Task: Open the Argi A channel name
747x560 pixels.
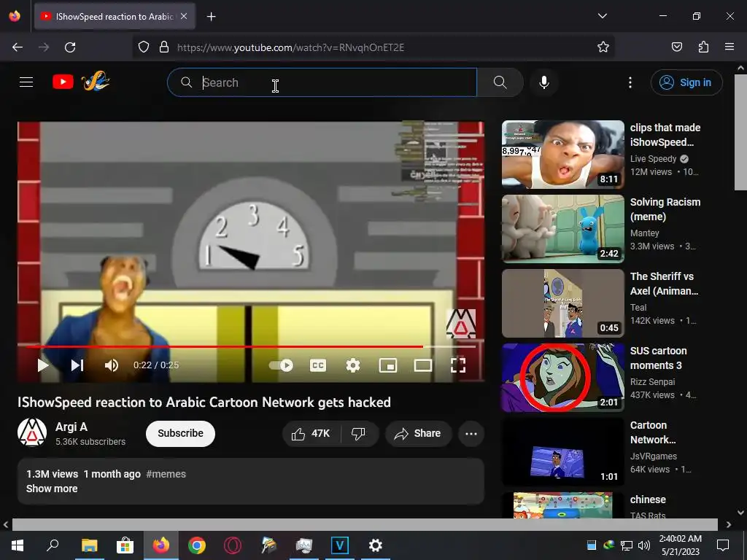Action: point(71,427)
